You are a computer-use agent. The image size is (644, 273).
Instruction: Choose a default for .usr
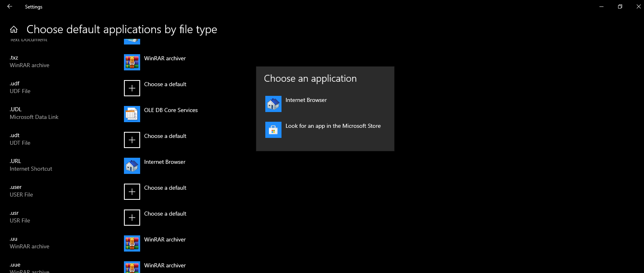[165, 214]
